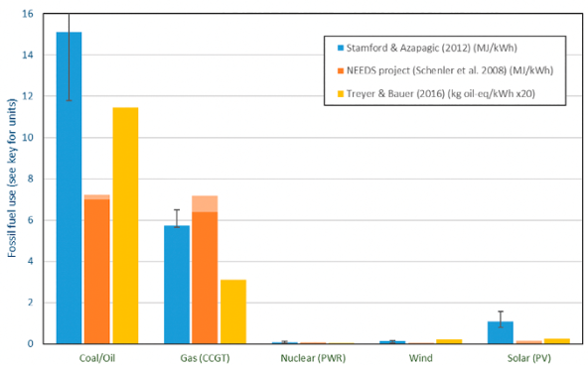
Task: Click the blue Coal/Oil bar
Action: pyautogui.click(x=69, y=188)
